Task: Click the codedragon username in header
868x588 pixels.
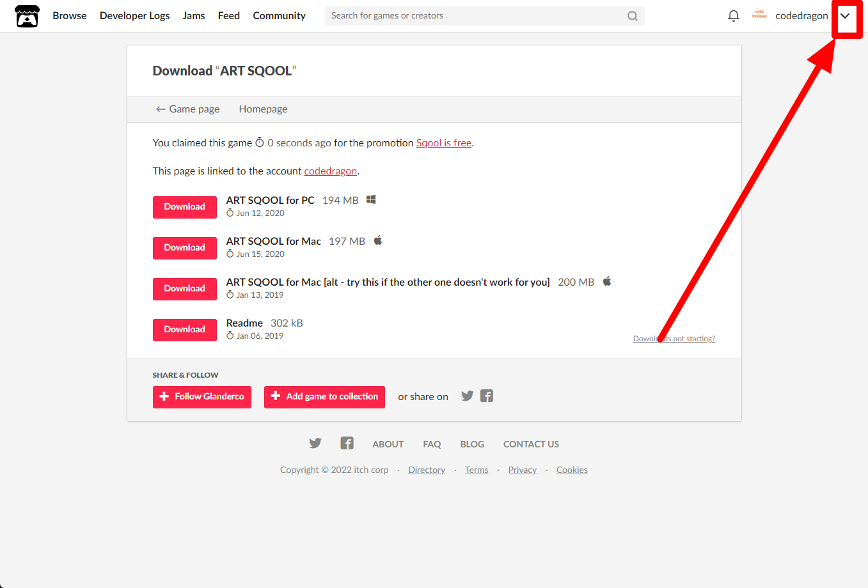Action: coord(801,16)
